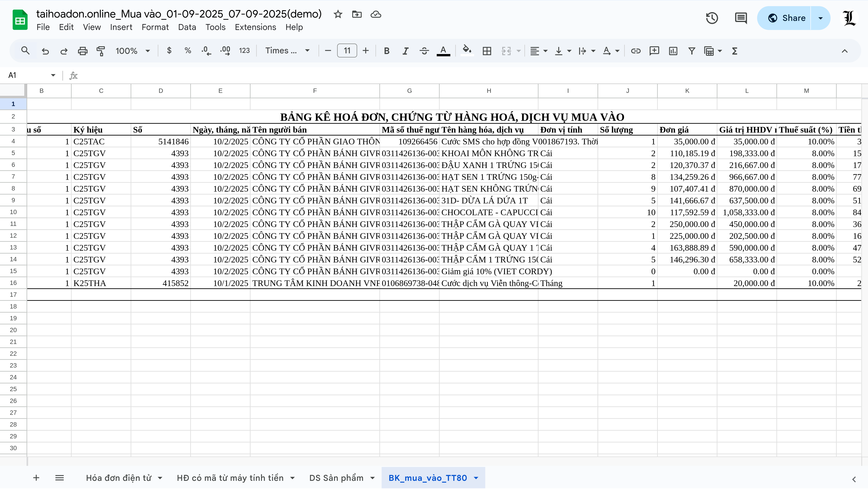Open the version history clock icon
868x489 pixels.
click(712, 18)
